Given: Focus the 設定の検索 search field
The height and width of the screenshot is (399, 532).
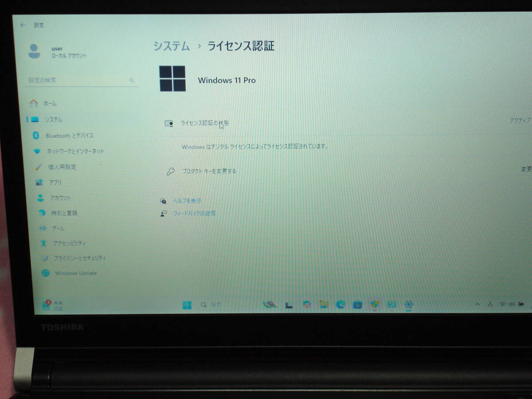Looking at the screenshot, I should pos(82,80).
